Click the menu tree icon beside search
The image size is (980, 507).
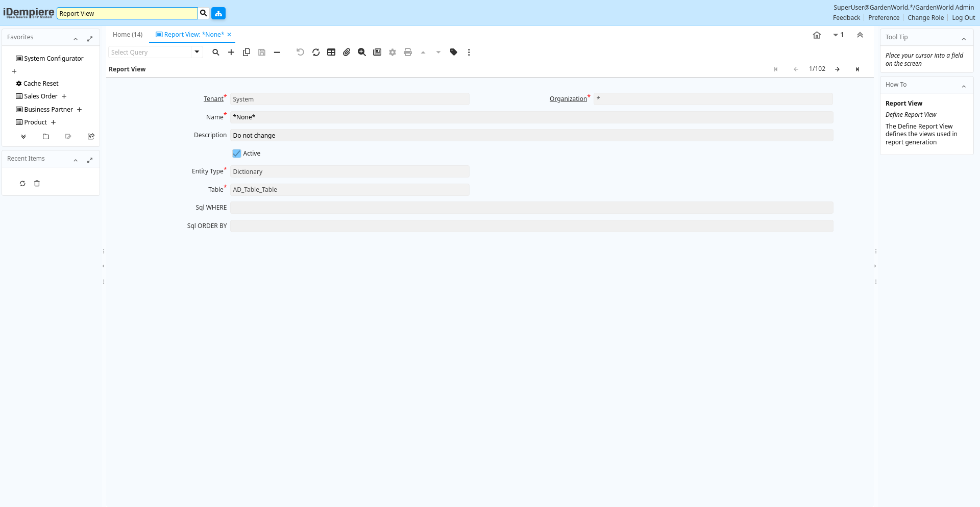[x=218, y=13]
